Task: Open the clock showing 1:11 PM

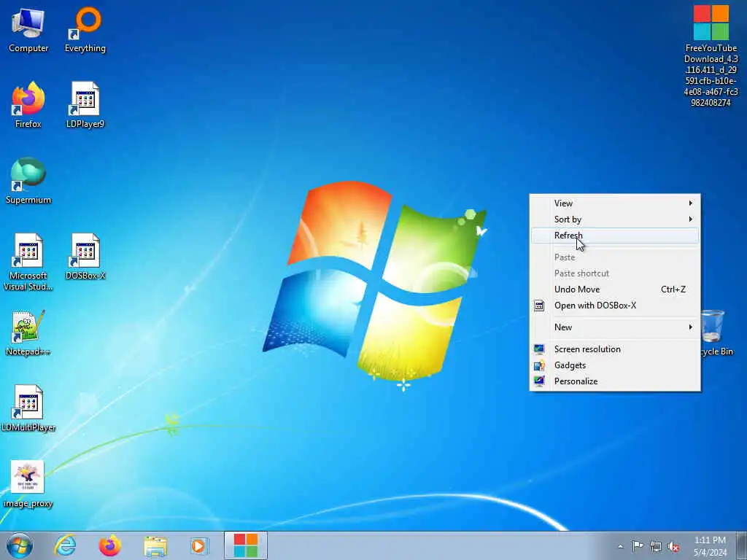Action: [710, 546]
